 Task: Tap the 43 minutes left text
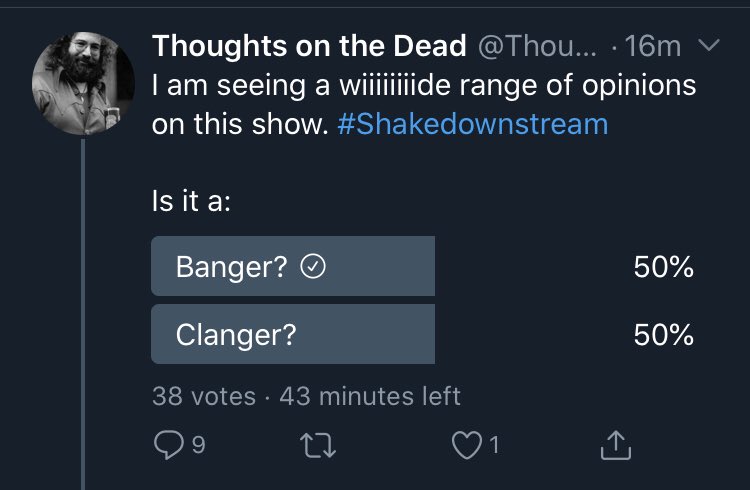(370, 396)
